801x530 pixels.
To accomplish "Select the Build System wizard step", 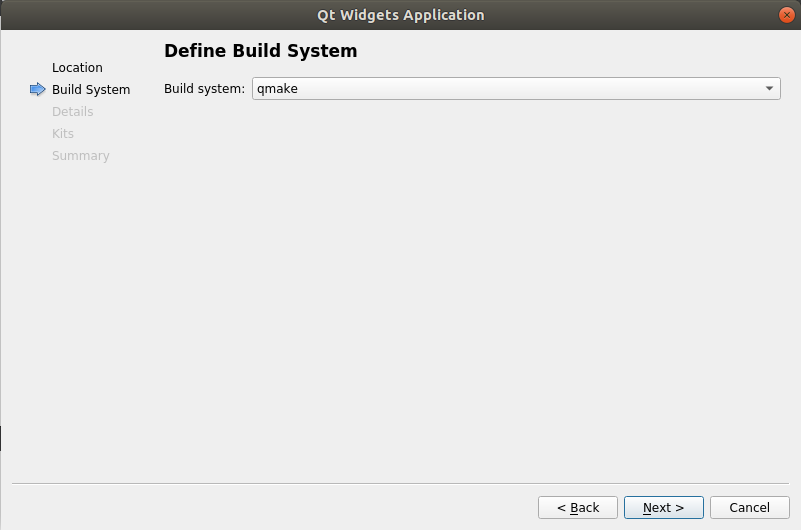I will [x=91, y=90].
